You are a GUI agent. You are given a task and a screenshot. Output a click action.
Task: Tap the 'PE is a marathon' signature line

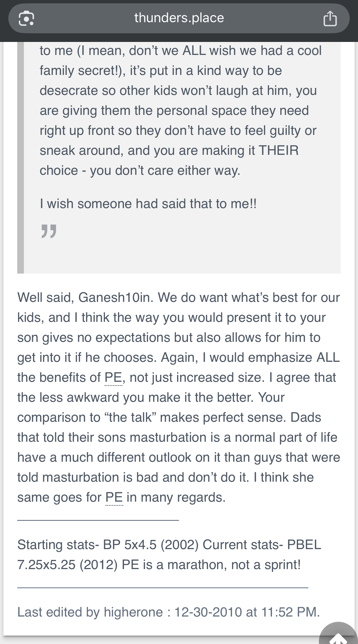coord(211,565)
